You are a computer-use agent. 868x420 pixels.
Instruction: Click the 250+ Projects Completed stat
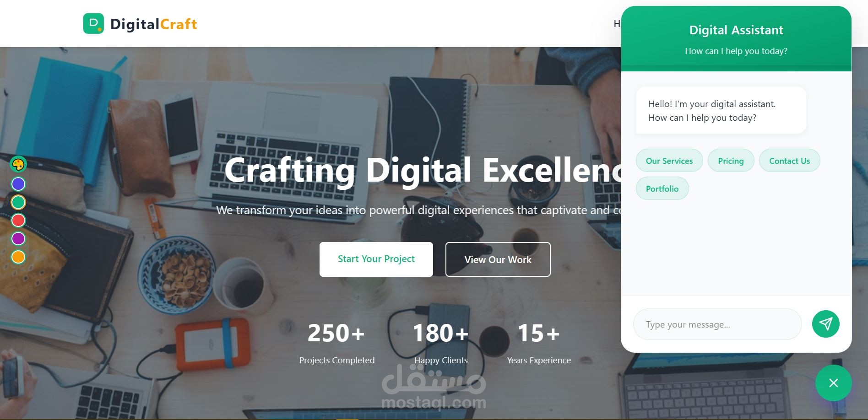336,343
